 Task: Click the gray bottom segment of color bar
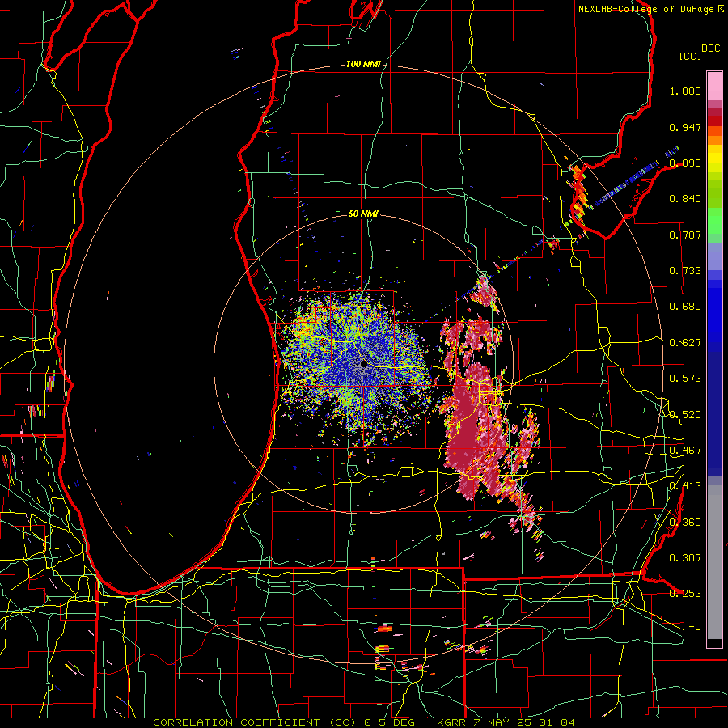pos(714,562)
